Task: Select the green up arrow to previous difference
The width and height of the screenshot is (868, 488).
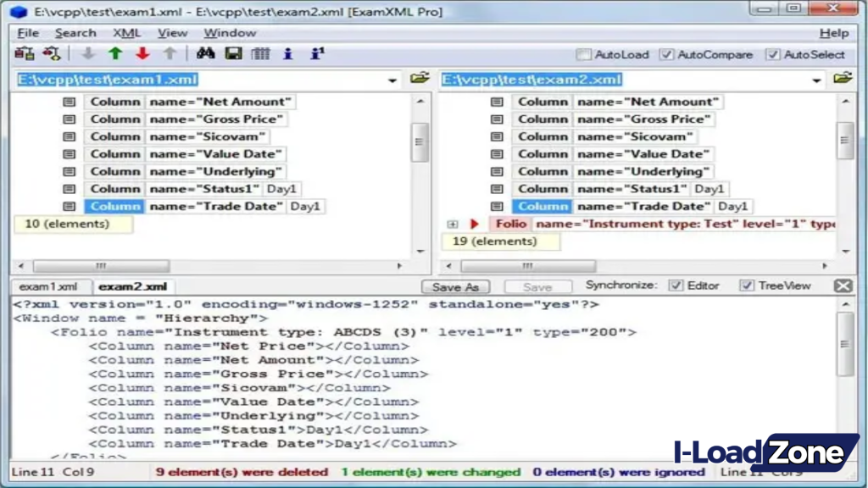Action: point(114,54)
